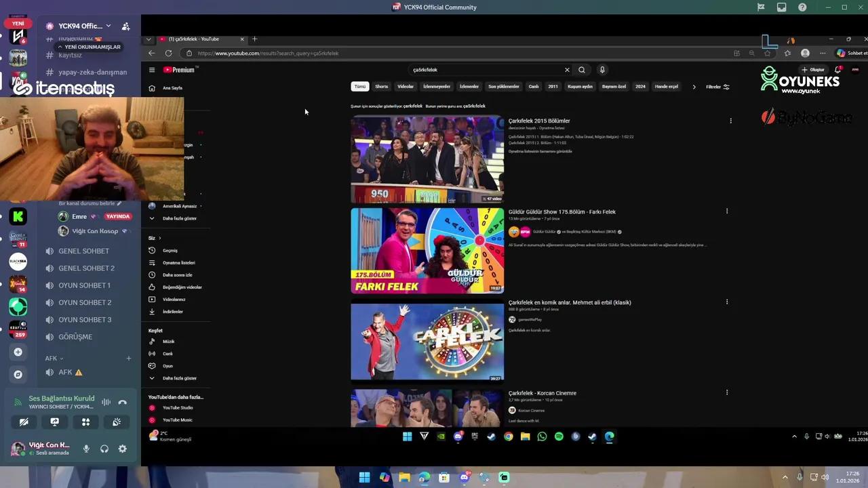Open Oyun under Keşfet
This screenshot has height=488, width=868.
click(x=161, y=366)
